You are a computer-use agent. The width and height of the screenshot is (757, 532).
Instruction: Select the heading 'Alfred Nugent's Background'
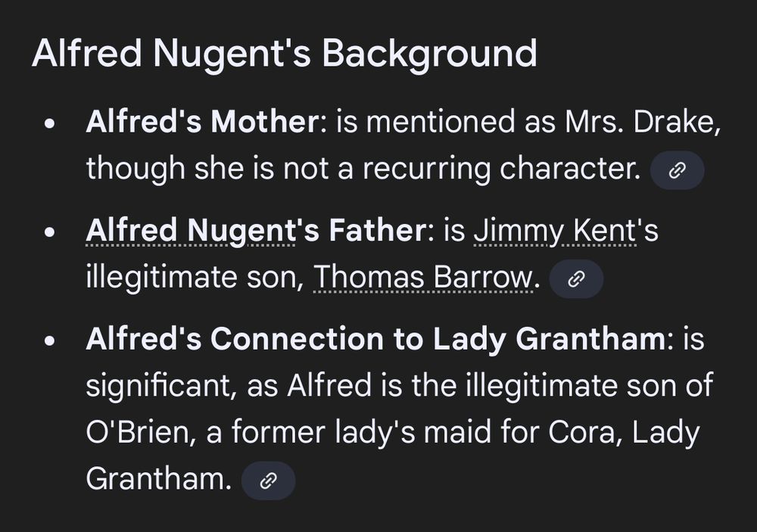(x=283, y=52)
